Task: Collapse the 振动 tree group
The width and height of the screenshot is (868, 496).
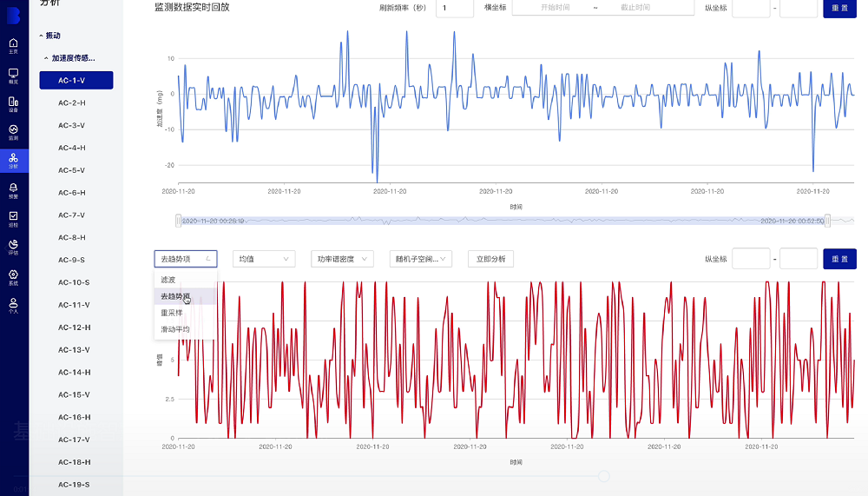Action: (x=50, y=36)
